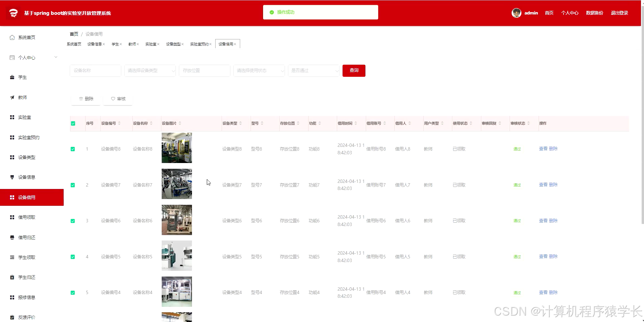Click the 审核 button
Screen dimensions: 644x322
point(118,99)
